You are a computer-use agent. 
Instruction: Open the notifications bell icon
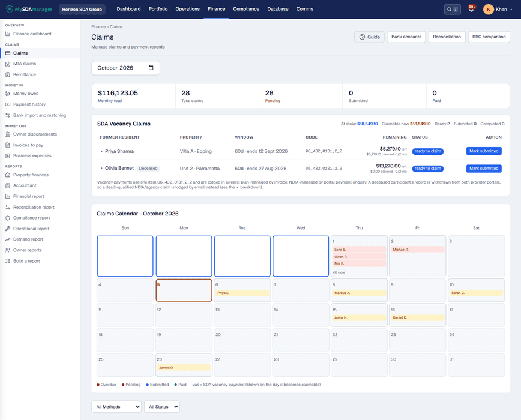[x=471, y=9]
